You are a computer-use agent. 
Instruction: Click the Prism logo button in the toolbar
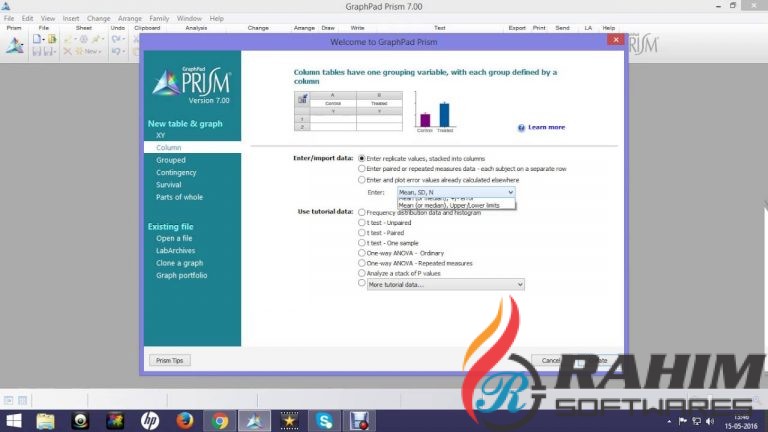(x=15, y=46)
